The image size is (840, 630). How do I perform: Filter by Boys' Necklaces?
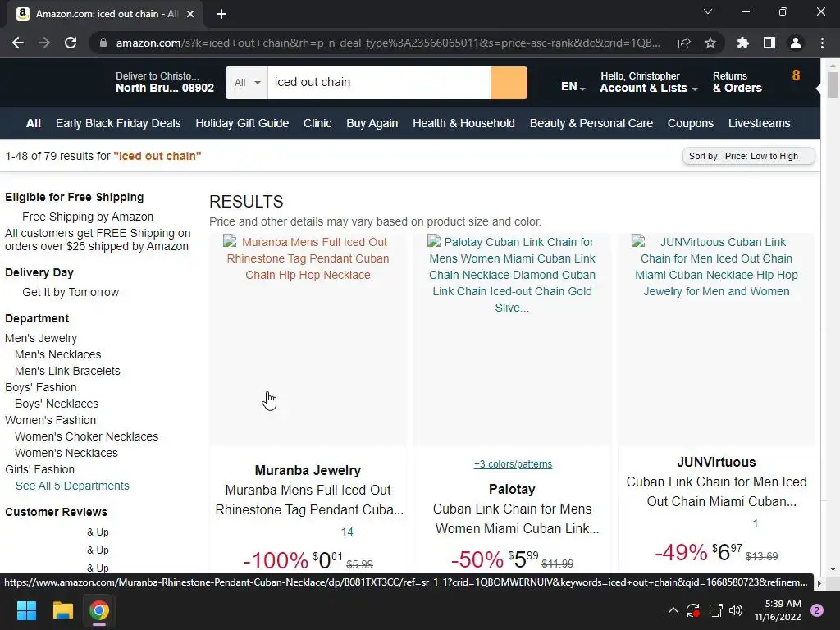pos(57,404)
